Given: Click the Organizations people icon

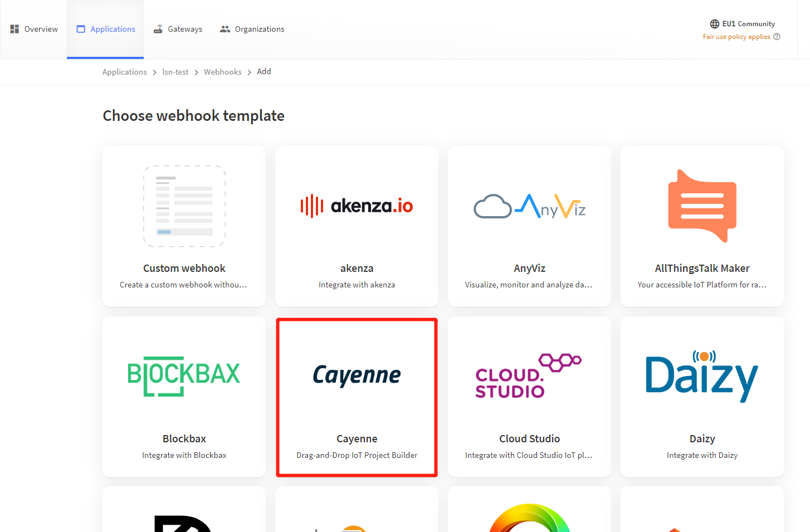Looking at the screenshot, I should (x=225, y=29).
